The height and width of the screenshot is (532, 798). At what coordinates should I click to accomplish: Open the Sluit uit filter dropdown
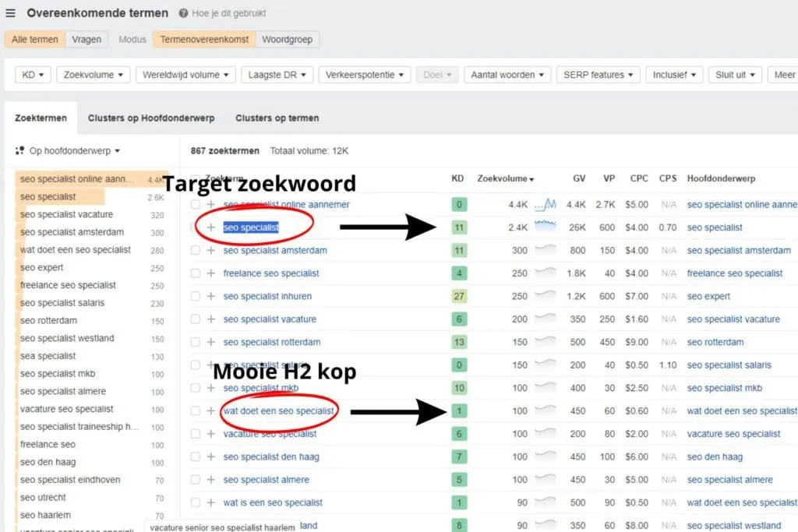[735, 75]
